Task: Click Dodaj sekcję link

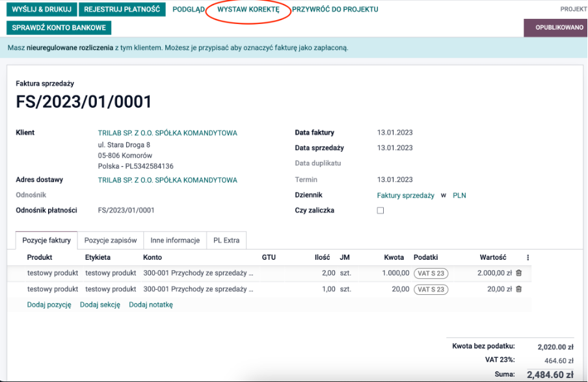Action: coord(100,305)
